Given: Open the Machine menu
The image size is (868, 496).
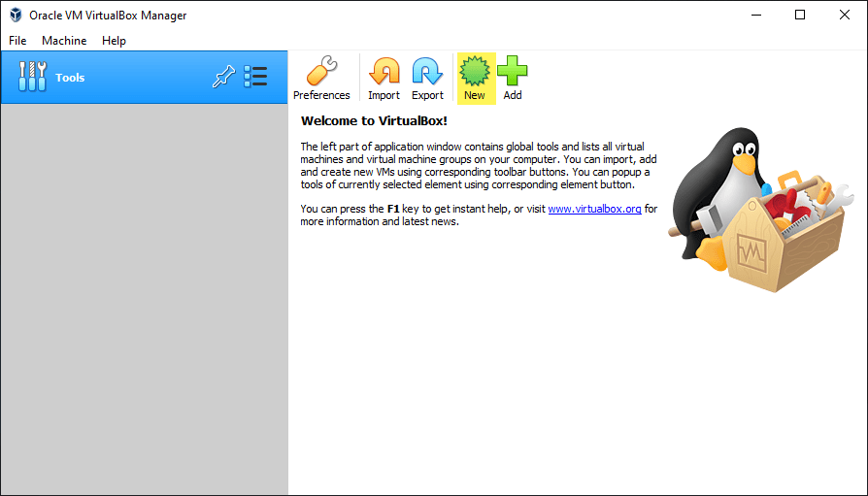Looking at the screenshot, I should [x=64, y=41].
